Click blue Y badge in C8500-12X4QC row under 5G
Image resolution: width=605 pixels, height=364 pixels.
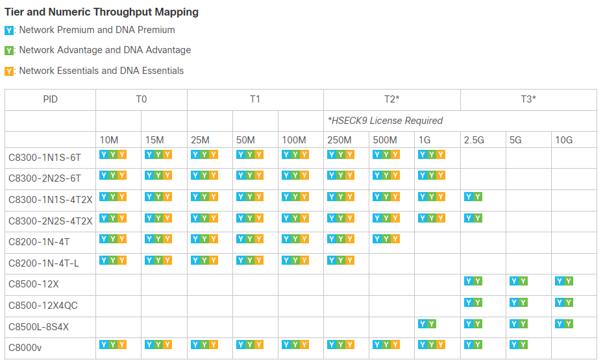point(514,303)
